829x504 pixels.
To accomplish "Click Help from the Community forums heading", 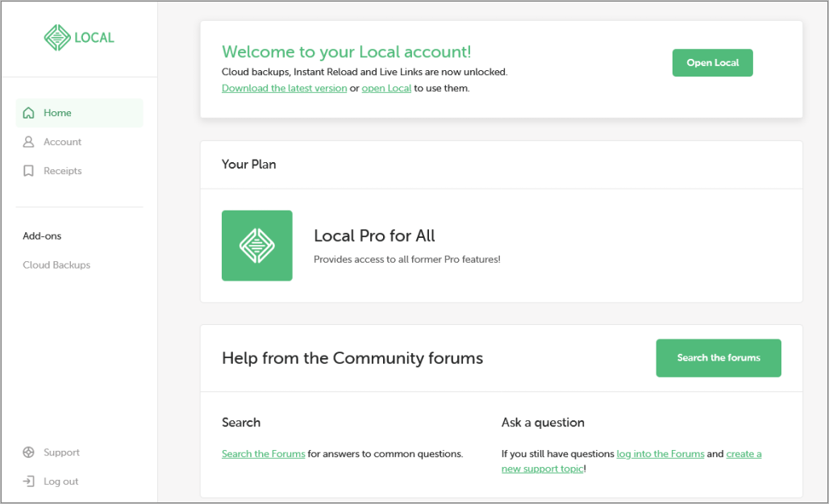I will pos(352,358).
